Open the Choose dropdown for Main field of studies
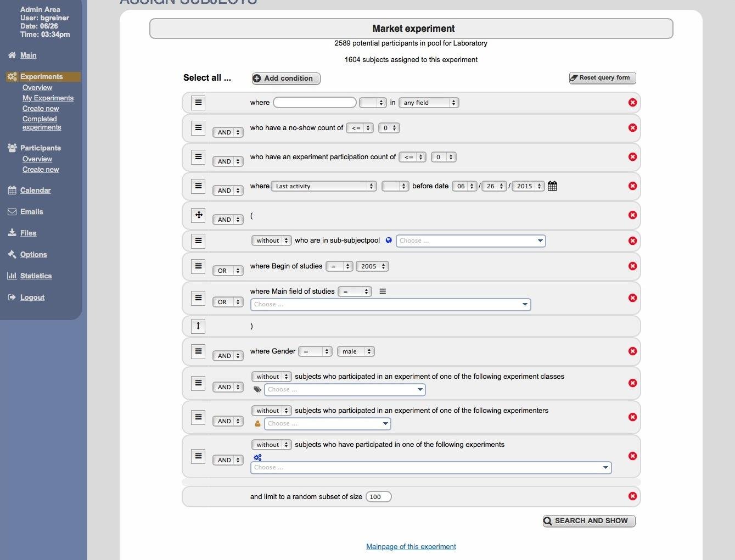 click(x=390, y=304)
